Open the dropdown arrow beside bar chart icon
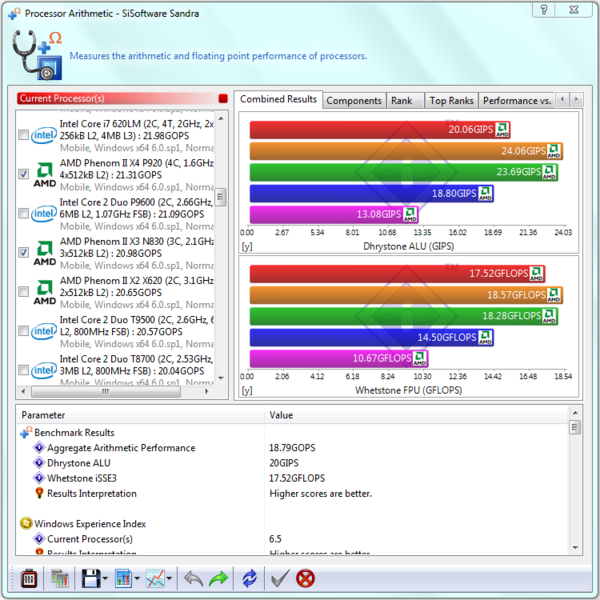600x600 pixels. pyautogui.click(x=137, y=579)
